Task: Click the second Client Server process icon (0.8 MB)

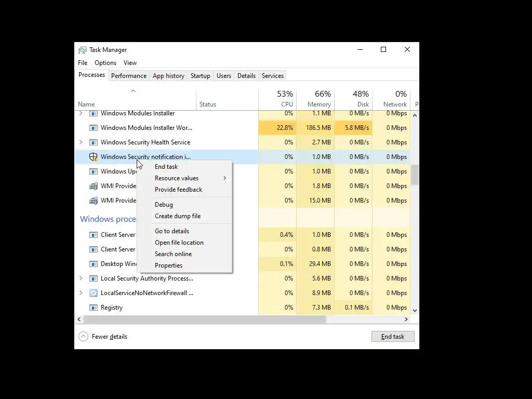Action: (94, 249)
